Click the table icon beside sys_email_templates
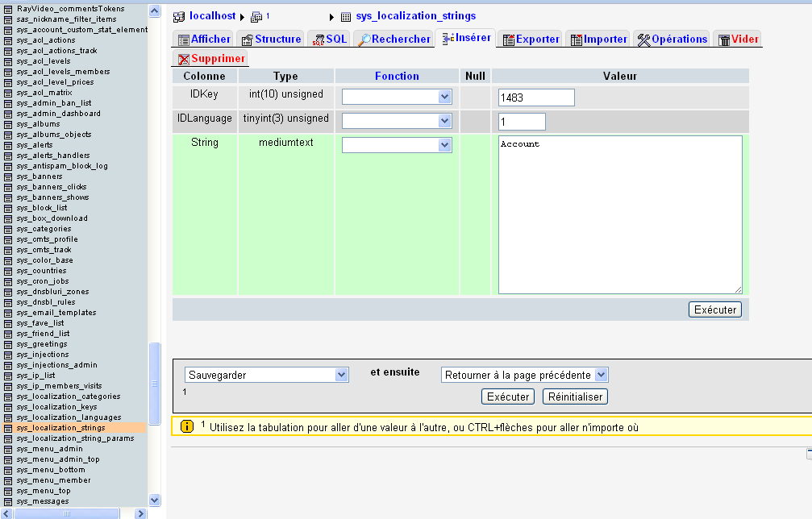Screen dimensions: 812x519 click(x=8, y=313)
